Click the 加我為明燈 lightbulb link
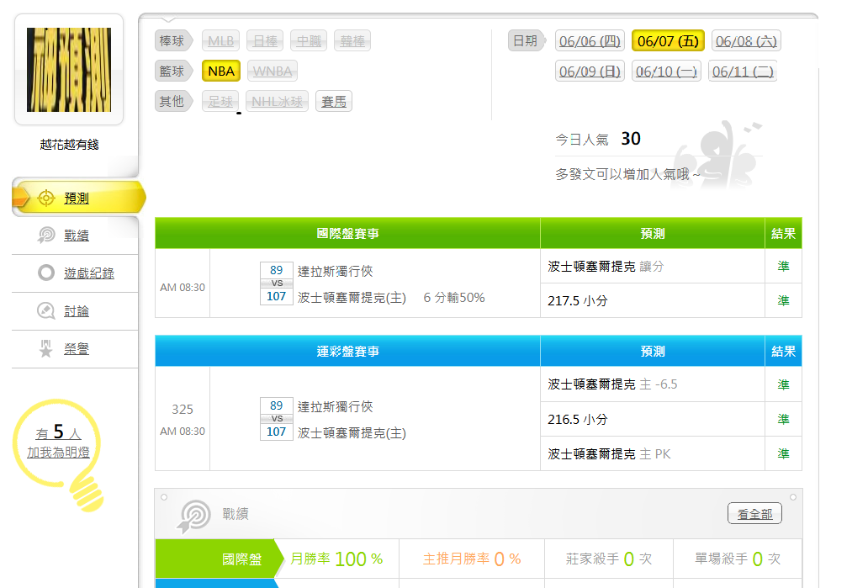 (58, 453)
